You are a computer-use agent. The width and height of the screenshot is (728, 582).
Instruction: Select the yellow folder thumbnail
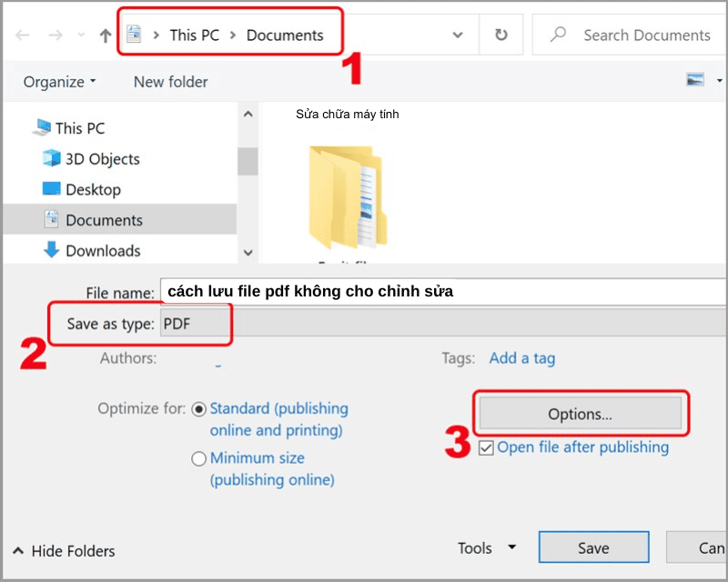click(x=346, y=196)
